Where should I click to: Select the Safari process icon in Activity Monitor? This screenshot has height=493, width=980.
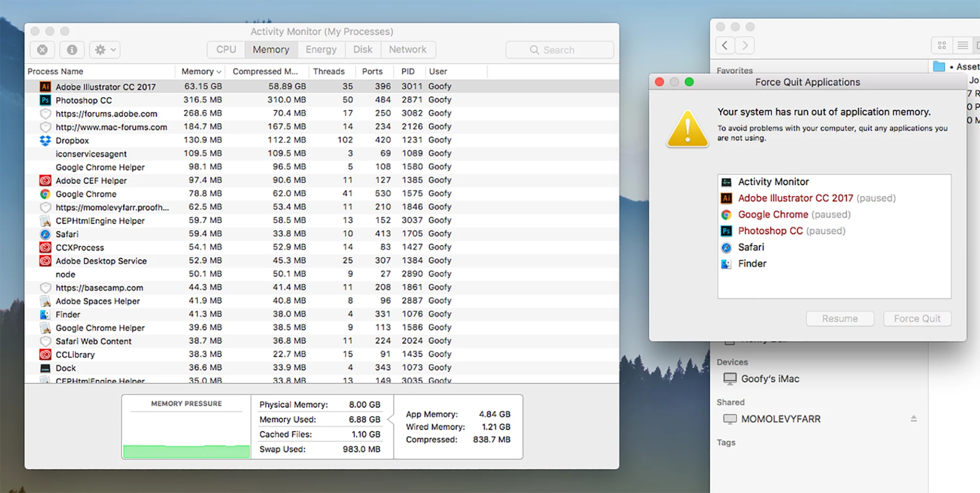tap(45, 234)
